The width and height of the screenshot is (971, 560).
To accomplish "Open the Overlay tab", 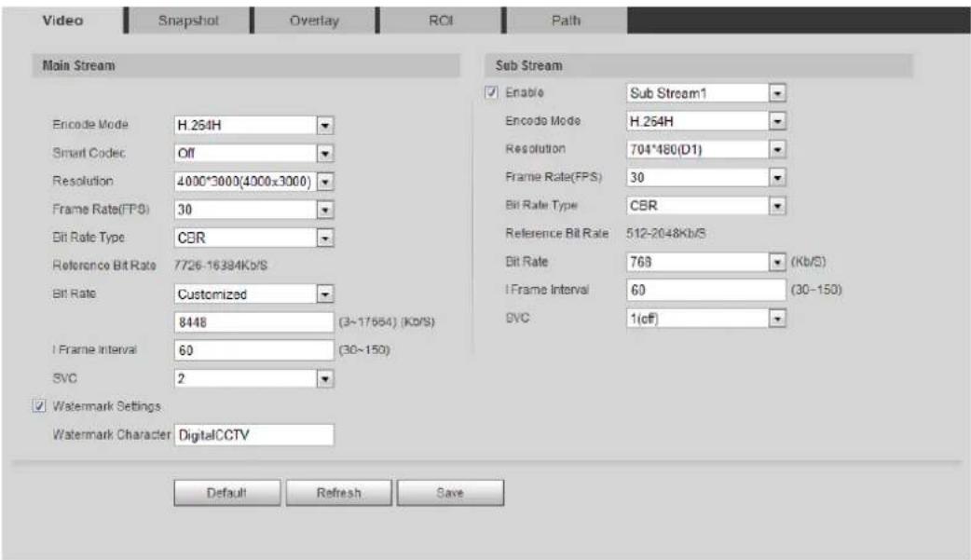I will point(314,20).
